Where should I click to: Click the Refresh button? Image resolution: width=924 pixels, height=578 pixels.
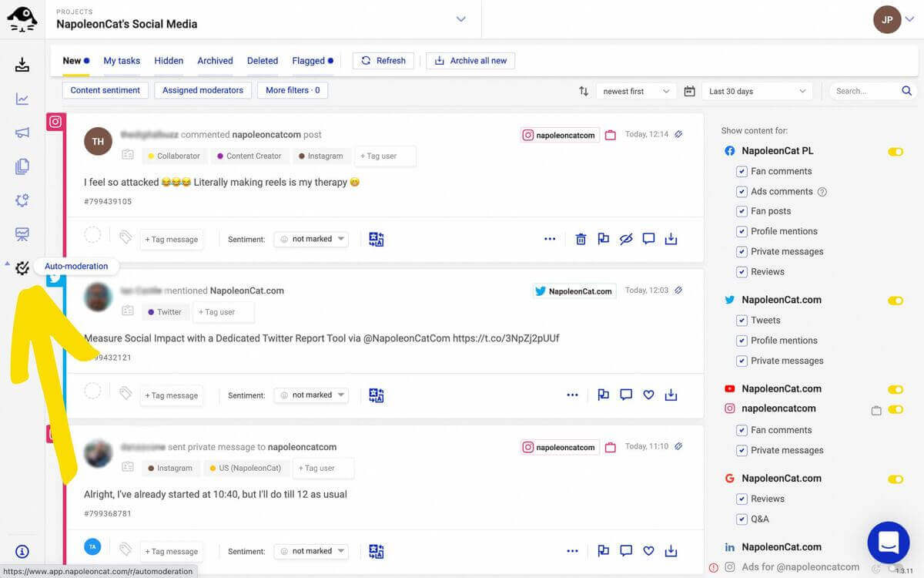click(383, 61)
